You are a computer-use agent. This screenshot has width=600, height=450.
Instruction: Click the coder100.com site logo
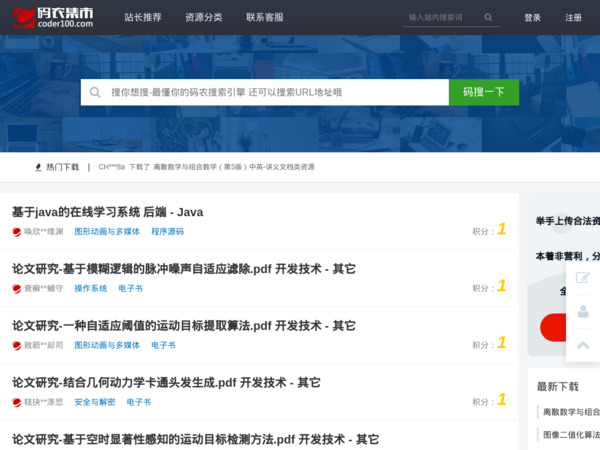53,18
